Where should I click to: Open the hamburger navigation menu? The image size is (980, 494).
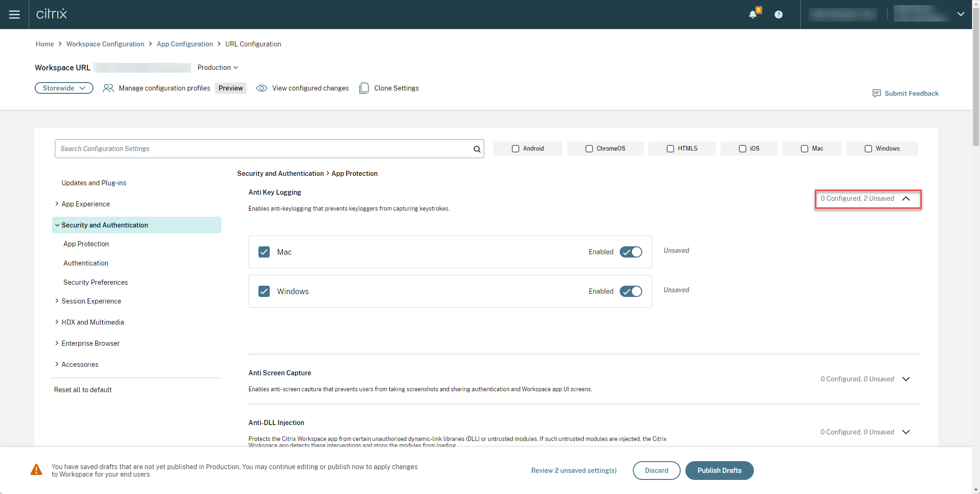[15, 14]
